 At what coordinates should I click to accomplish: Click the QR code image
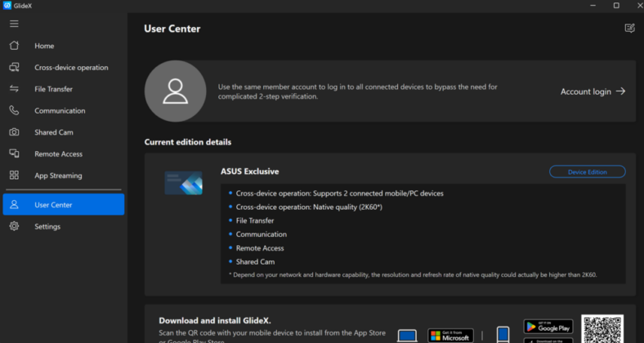[602, 329]
